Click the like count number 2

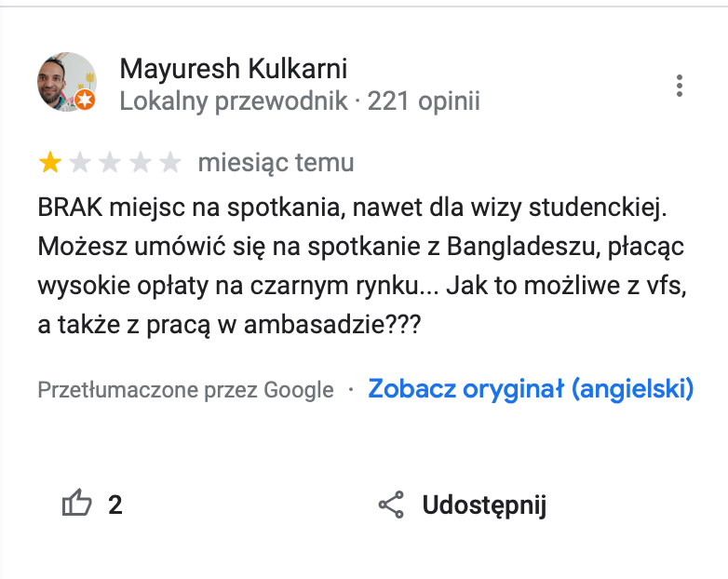[x=115, y=505]
